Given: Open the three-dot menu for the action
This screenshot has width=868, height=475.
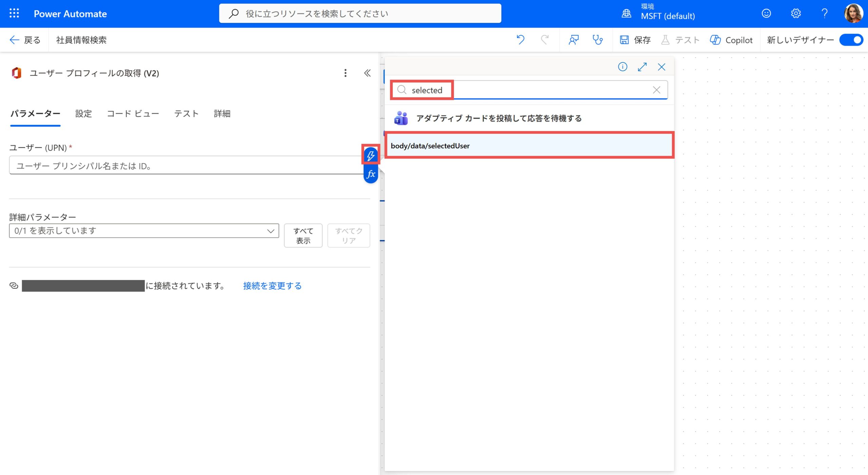Looking at the screenshot, I should 345,73.
